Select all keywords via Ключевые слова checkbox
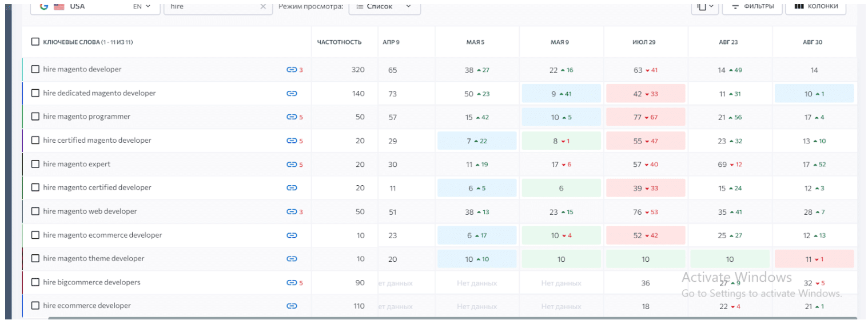 (x=35, y=42)
